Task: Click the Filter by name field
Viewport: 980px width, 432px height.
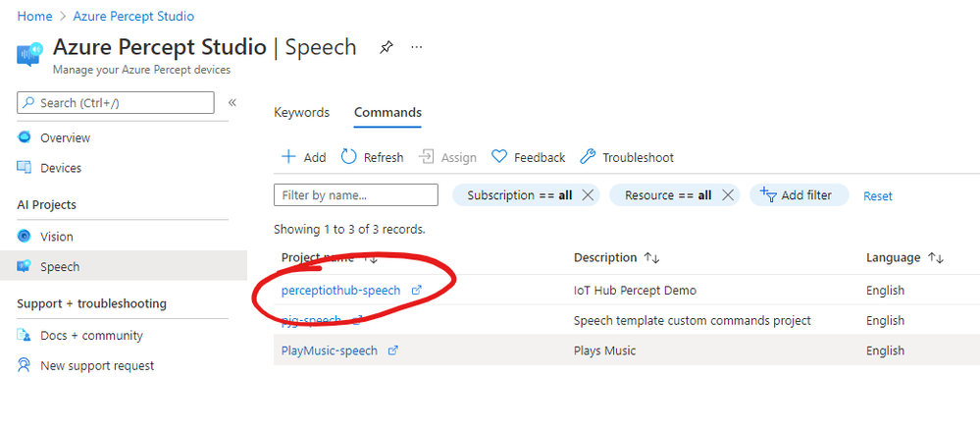Action: [356, 195]
